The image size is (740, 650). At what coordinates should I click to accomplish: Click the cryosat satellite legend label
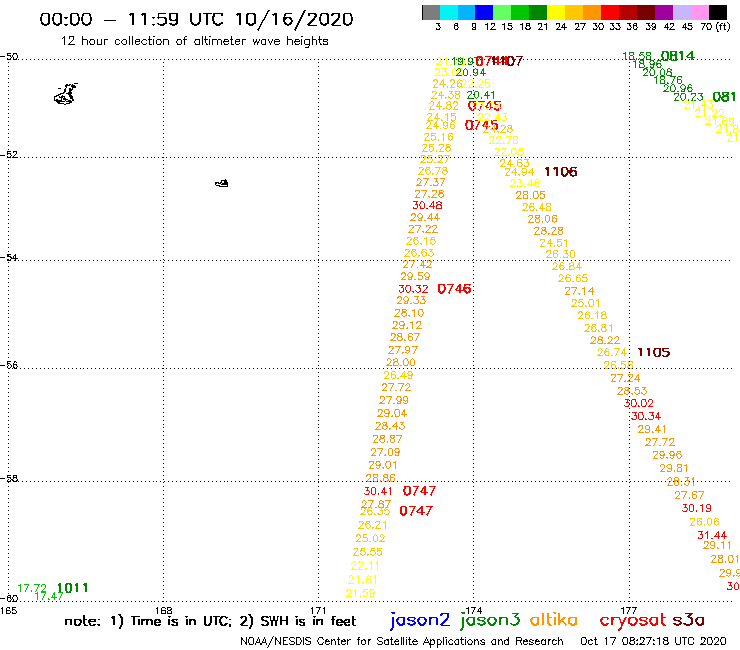(632, 621)
